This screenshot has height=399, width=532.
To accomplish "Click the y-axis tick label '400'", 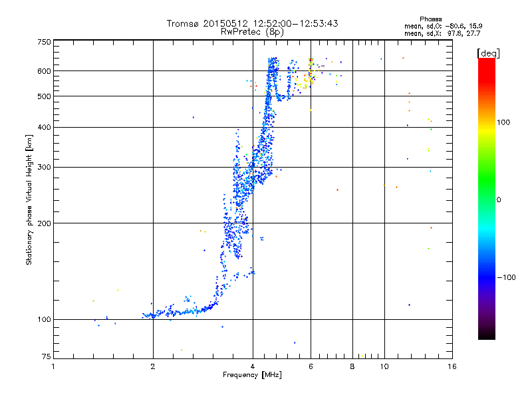I will point(44,127).
